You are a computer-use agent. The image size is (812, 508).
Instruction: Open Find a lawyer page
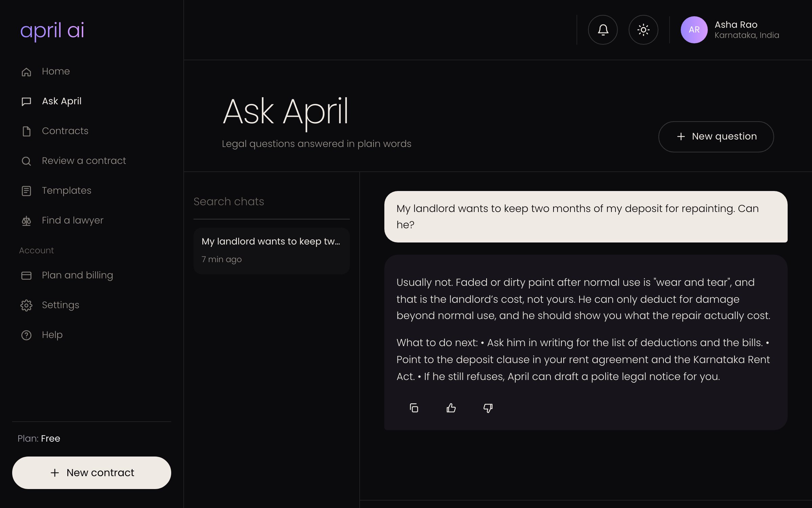91,220
